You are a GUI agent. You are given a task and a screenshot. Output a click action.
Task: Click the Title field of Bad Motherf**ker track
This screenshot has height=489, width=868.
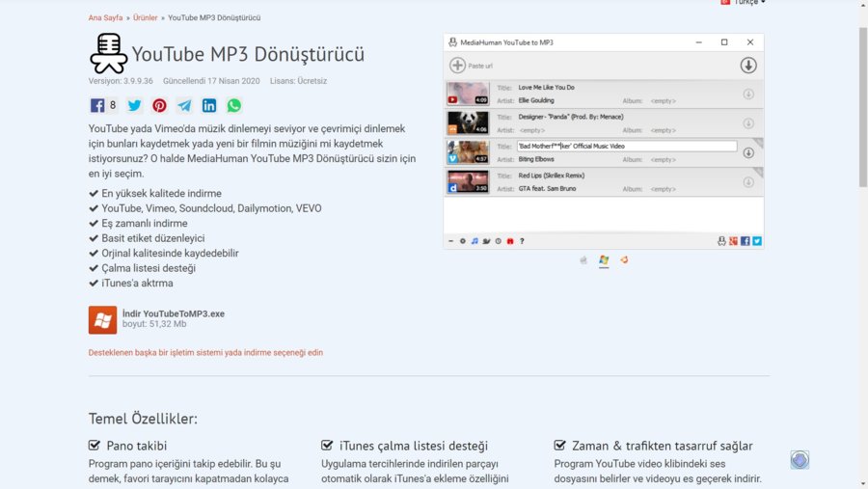tap(627, 147)
